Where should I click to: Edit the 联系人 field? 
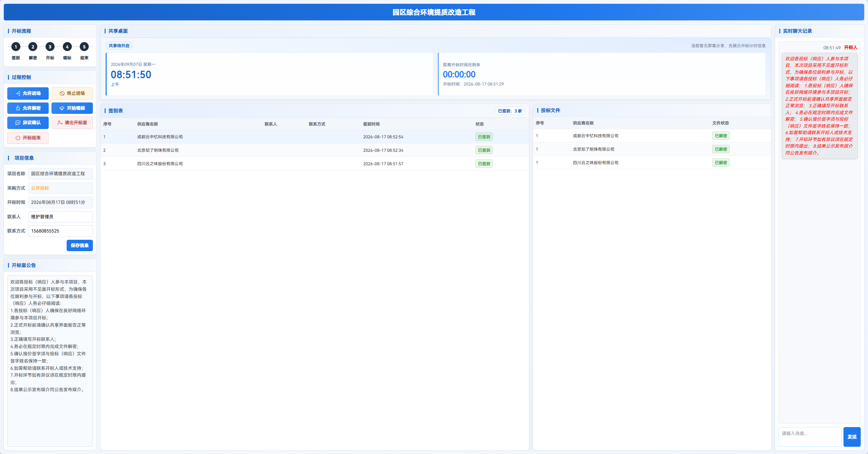(60, 217)
